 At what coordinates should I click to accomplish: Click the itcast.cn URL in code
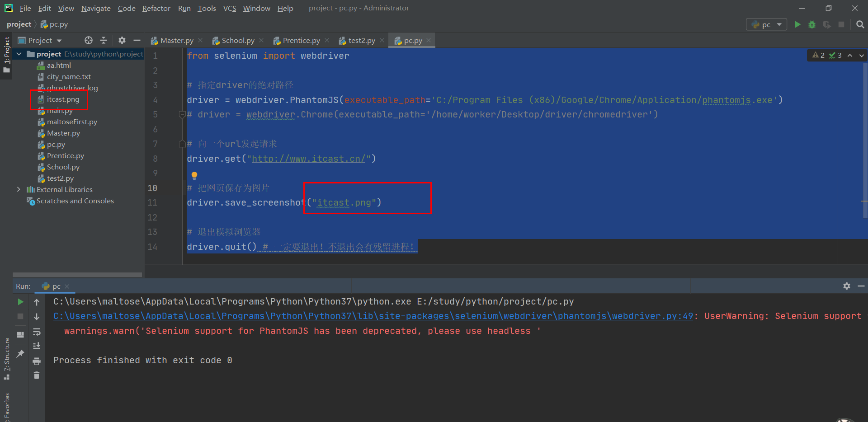[308, 159]
